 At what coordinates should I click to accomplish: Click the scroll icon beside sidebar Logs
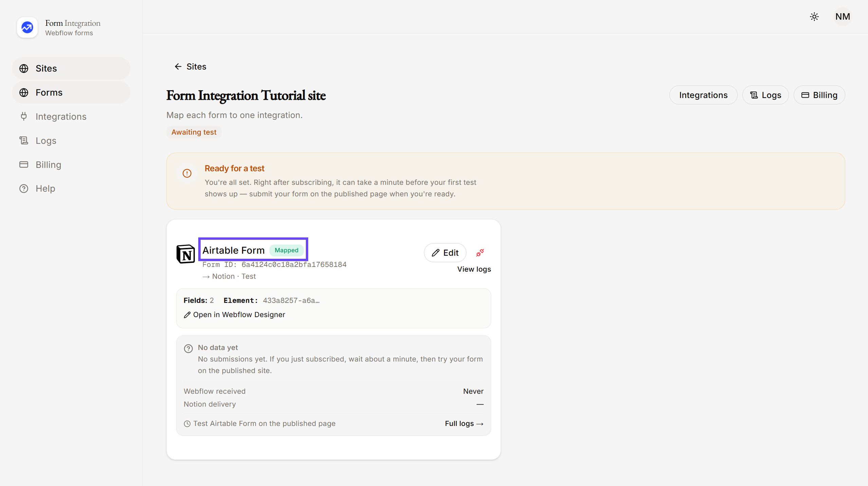coord(24,140)
